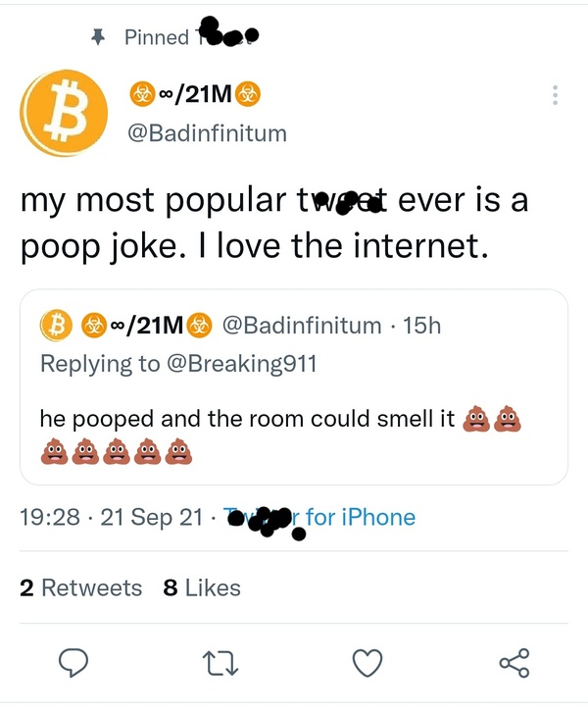Share the tweet via share icon
This screenshot has height=713, width=588.
point(514,663)
